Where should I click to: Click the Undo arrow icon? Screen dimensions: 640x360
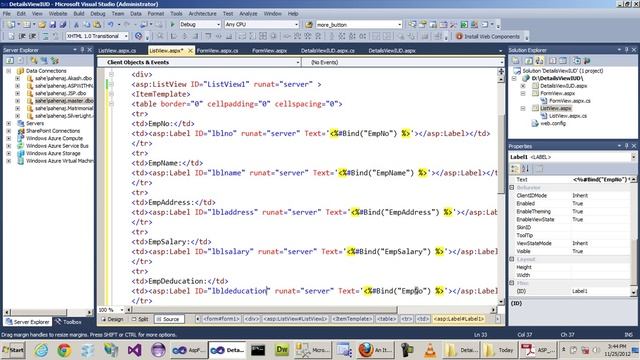(x=110, y=25)
